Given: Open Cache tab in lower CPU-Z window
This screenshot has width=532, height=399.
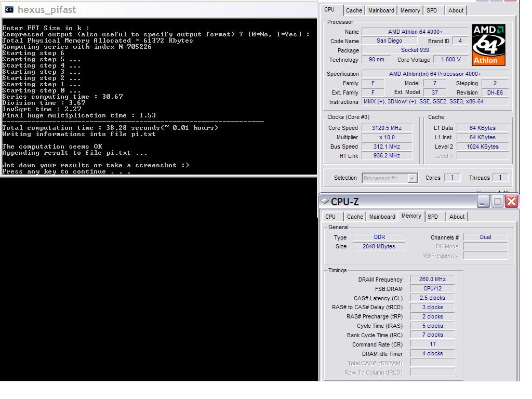Looking at the screenshot, I should coord(355,217).
